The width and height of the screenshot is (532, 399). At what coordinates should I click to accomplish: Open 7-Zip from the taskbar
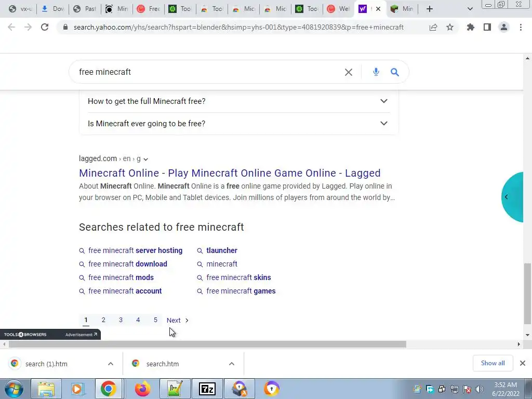pos(207,389)
